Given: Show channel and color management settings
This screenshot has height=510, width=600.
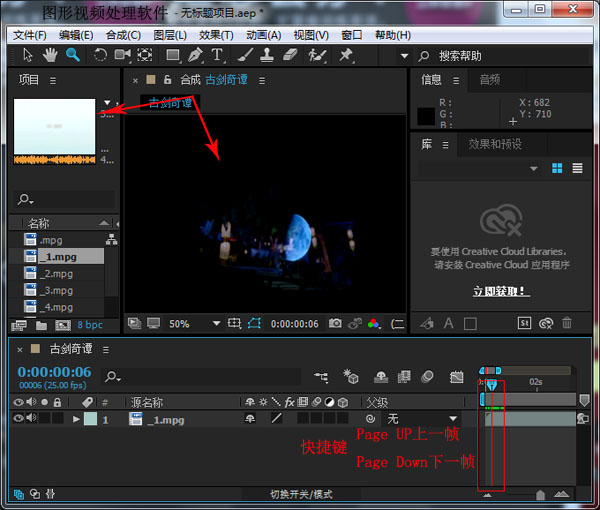Looking at the screenshot, I should pyautogui.click(x=373, y=324).
